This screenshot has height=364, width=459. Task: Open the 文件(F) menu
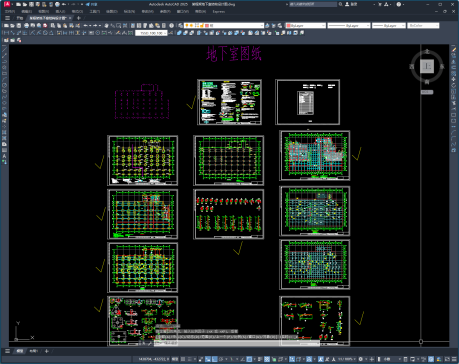click(x=10, y=11)
